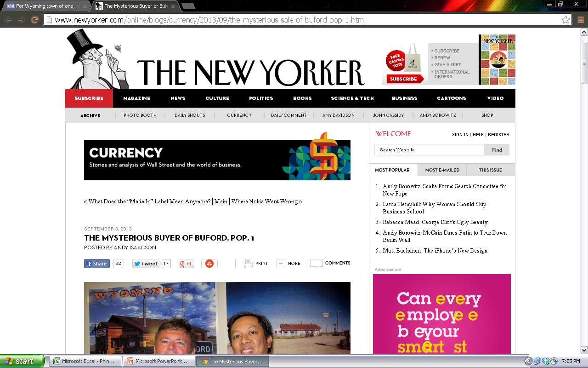Screen dimensions: 588x368
Task: Open Photo Booth subnav link
Action: click(x=140, y=115)
